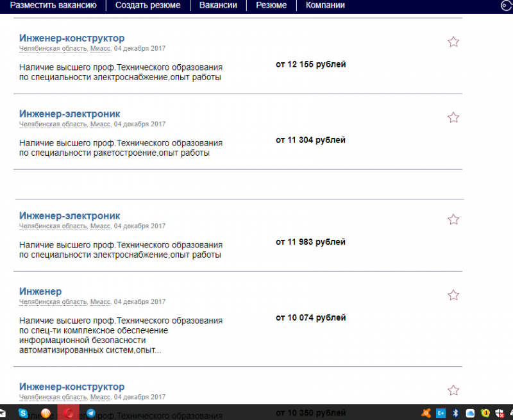This screenshot has width=513, height=420.
Task: Click the salary text от 11 983 рублей
Action: (310, 242)
